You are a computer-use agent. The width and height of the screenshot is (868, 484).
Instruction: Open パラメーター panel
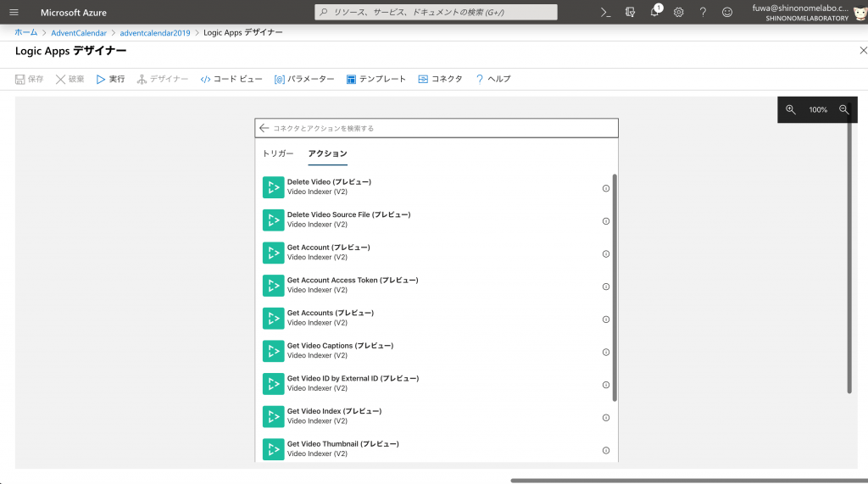click(304, 79)
